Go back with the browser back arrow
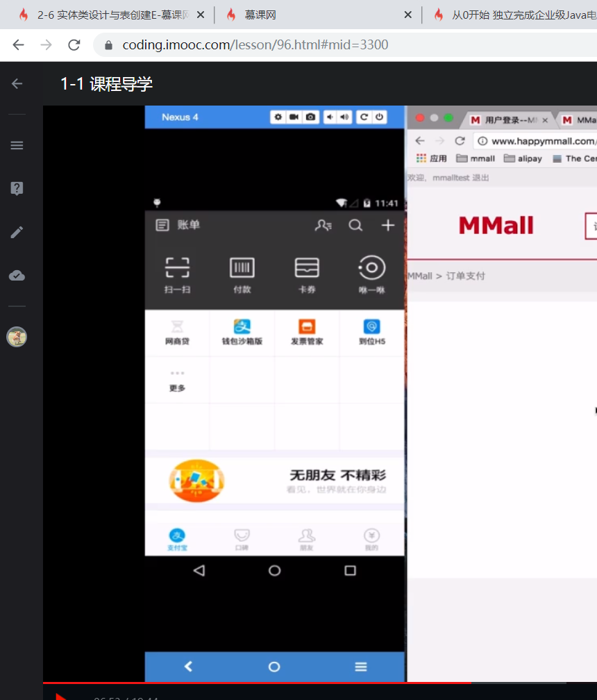 18,44
